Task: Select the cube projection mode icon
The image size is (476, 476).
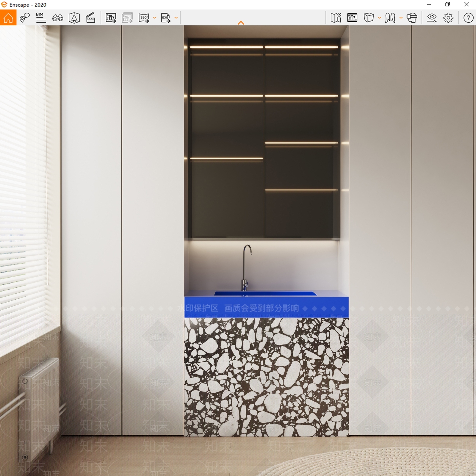Action: (369, 18)
